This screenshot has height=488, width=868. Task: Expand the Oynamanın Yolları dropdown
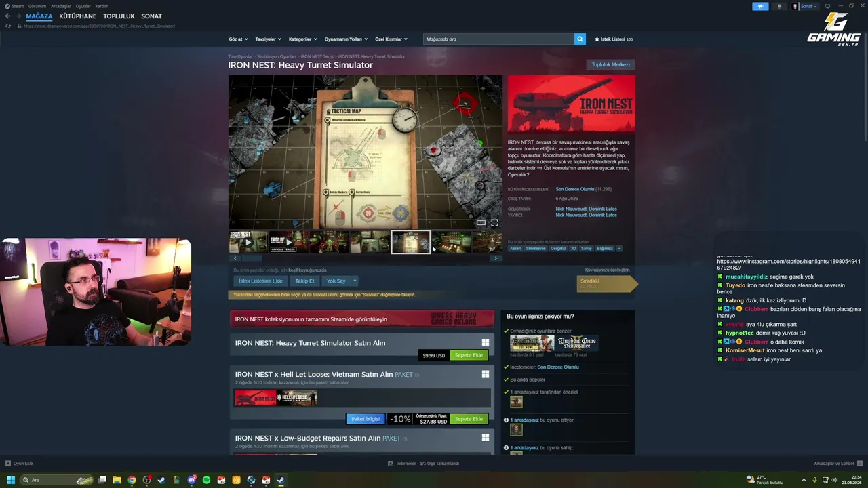click(x=346, y=39)
